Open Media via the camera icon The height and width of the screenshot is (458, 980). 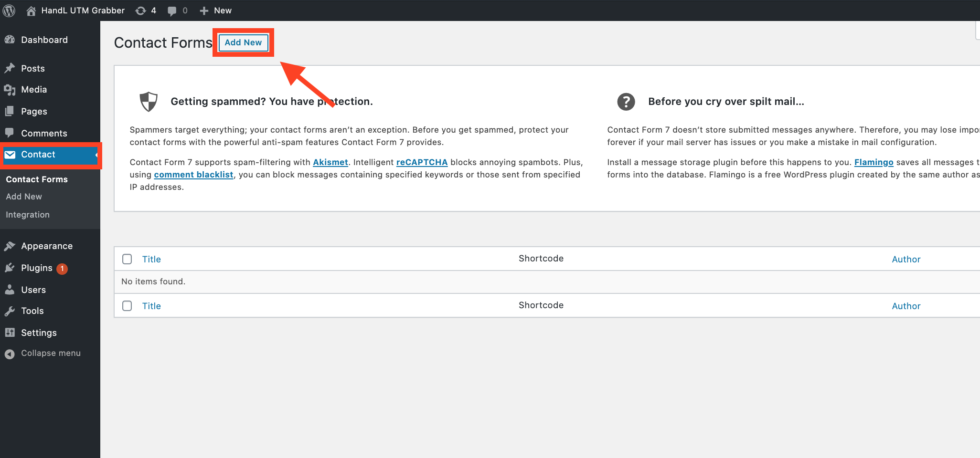11,90
